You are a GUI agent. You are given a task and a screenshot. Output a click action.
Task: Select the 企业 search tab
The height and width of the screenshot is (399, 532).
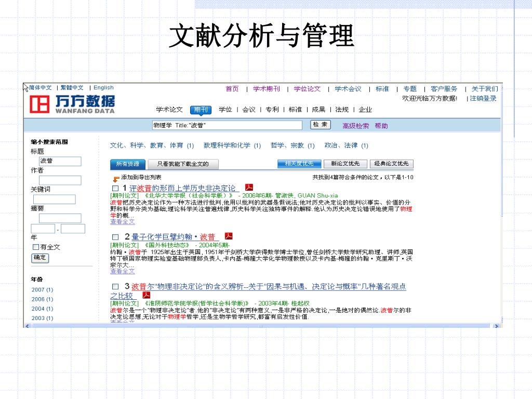tap(365, 110)
